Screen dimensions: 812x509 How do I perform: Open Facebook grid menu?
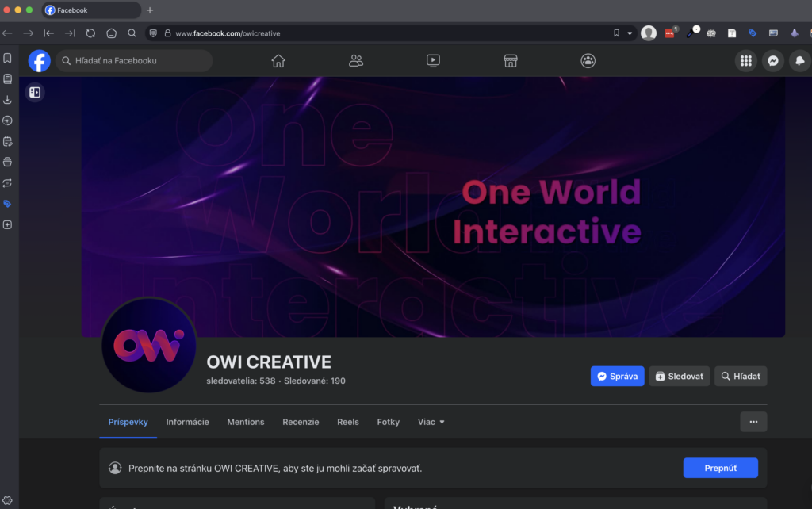(745, 60)
